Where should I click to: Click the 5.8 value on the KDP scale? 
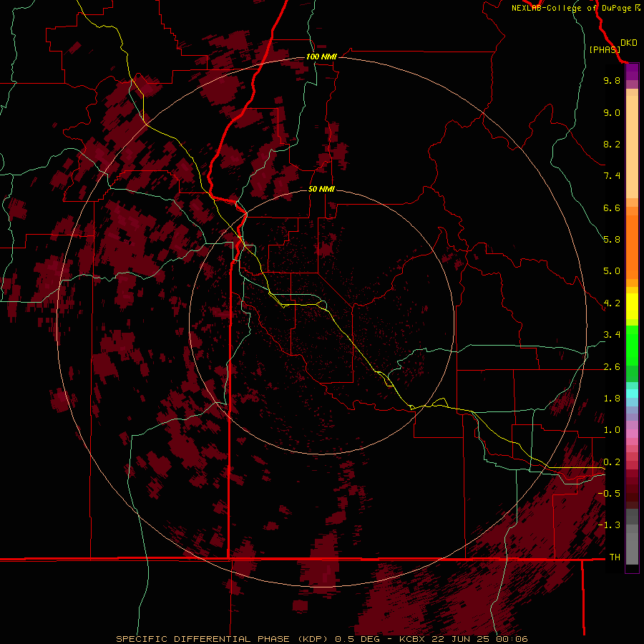pyautogui.click(x=612, y=239)
